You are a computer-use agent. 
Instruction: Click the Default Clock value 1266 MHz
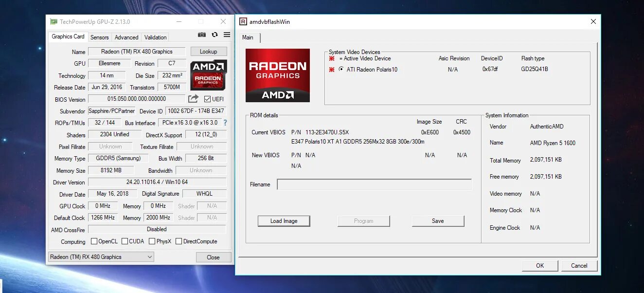103,218
